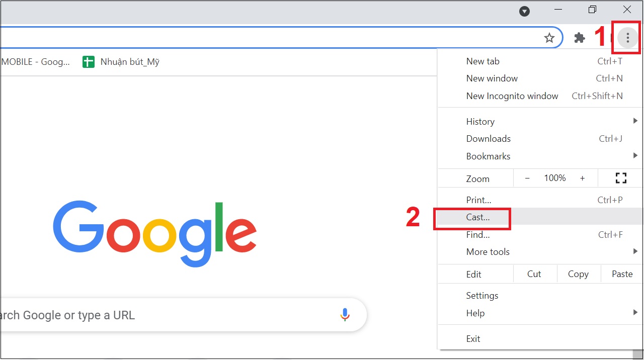
Task: Enter fullscreen mode from the Zoom row
Action: pos(621,178)
